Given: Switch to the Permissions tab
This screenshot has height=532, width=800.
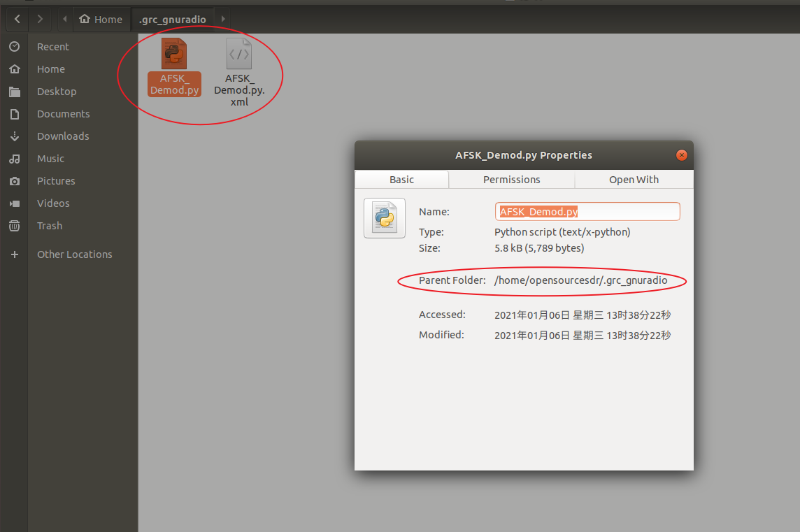Looking at the screenshot, I should click(x=511, y=179).
